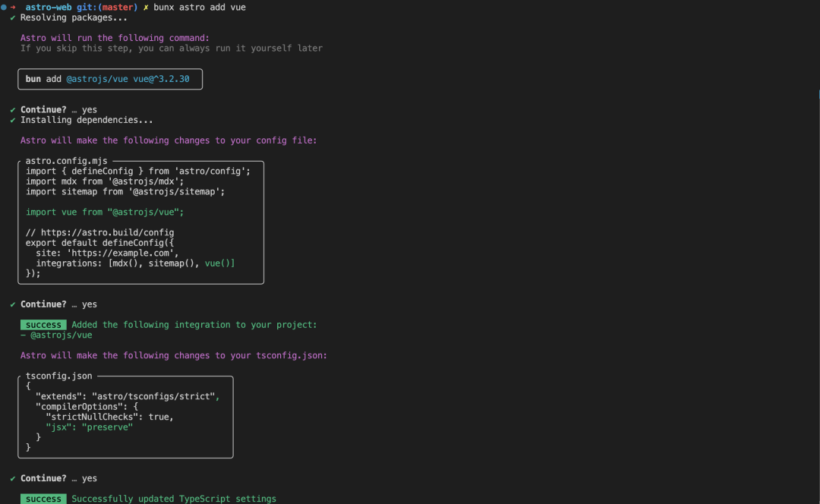Click '- @astrojs/vue' integration list entry
Viewport: 820px width, 504px height.
(x=56, y=335)
